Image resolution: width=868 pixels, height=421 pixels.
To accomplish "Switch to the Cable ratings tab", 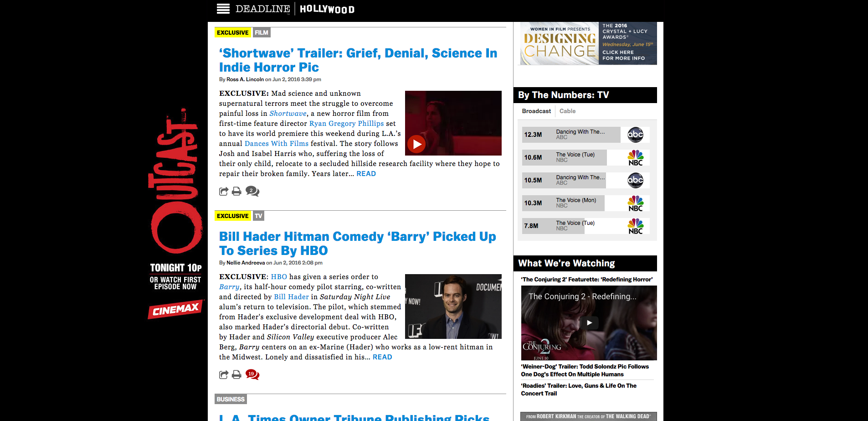I will coord(567,111).
